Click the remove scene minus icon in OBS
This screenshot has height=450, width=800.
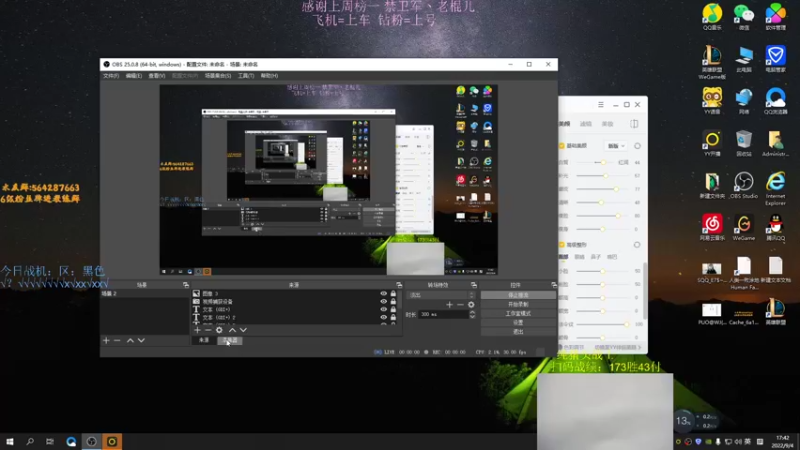[x=117, y=340]
